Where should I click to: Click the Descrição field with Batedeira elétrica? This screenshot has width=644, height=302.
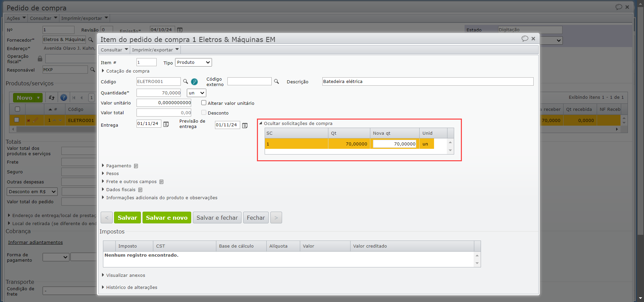tap(428, 81)
